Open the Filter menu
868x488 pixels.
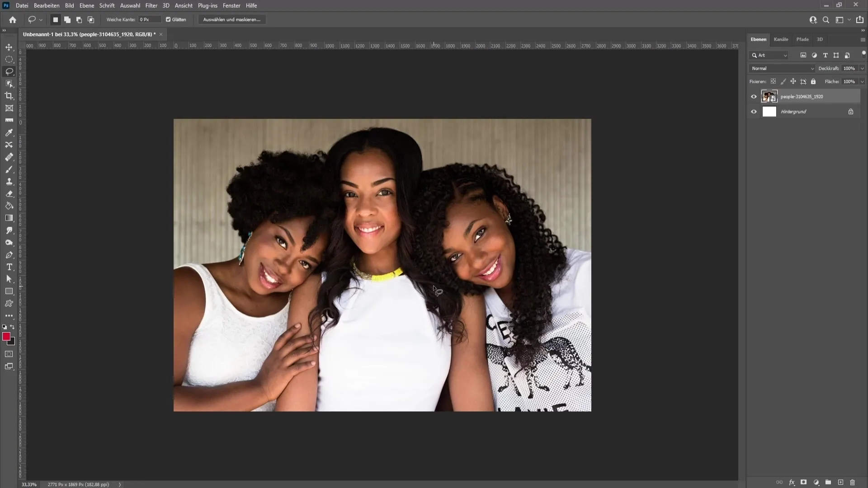151,5
